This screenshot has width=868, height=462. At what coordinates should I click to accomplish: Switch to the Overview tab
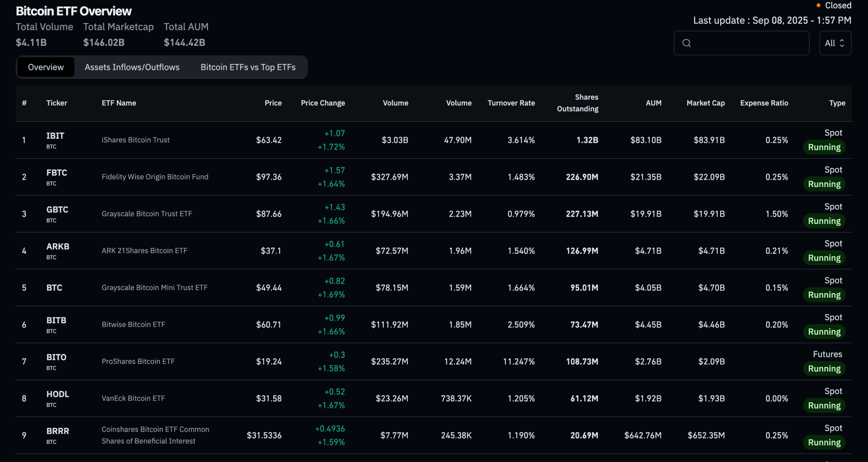click(x=46, y=67)
